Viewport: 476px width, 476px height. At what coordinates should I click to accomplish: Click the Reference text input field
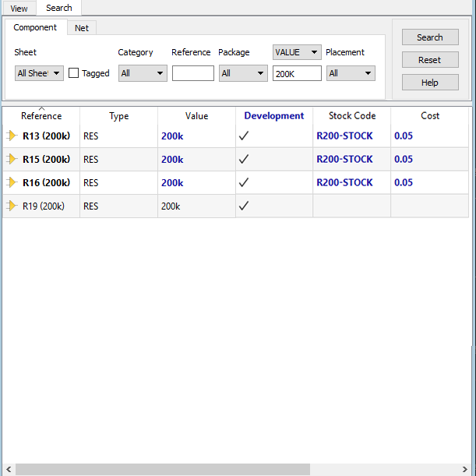pyautogui.click(x=193, y=73)
